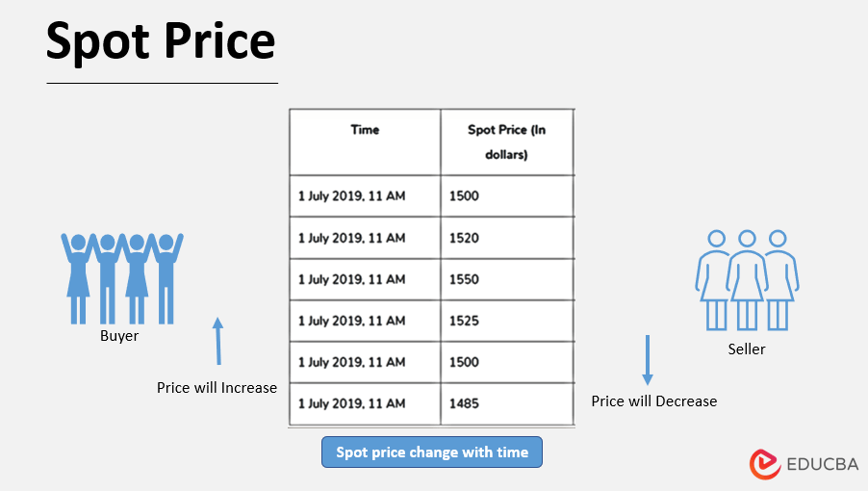Viewport: 868px width, 491px height.
Task: Click the Spot Price (In dollars) header
Action: coord(506,142)
